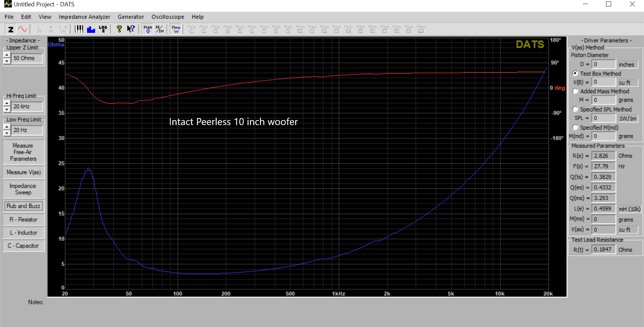Open the Help menu
Viewport: 644px width, 327px height.
pyautogui.click(x=198, y=17)
